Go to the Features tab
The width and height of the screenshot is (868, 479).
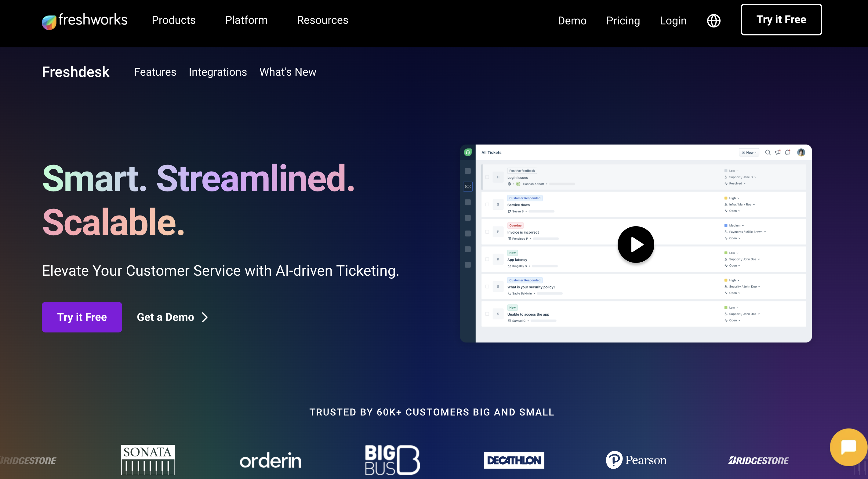pos(155,72)
